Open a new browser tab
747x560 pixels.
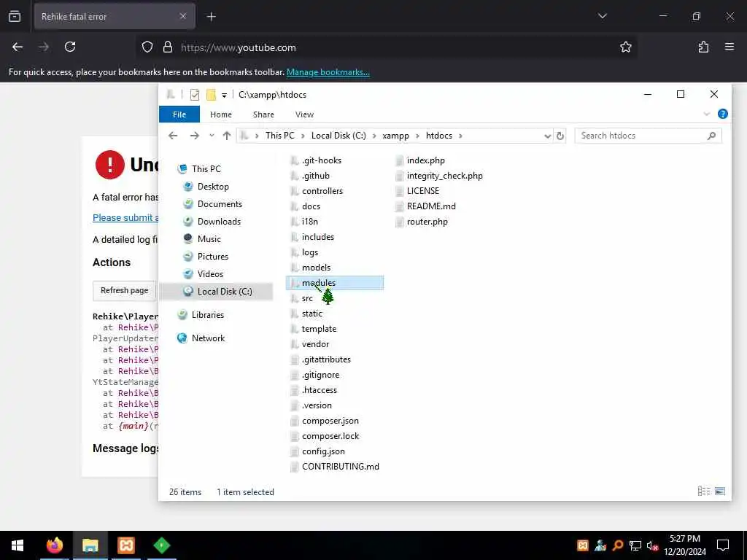click(x=211, y=17)
